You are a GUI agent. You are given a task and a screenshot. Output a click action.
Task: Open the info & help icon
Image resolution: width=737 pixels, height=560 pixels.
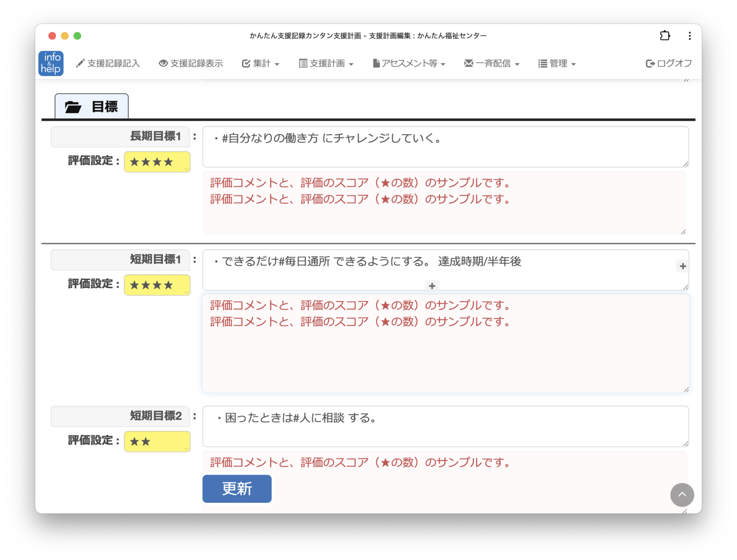[51, 63]
